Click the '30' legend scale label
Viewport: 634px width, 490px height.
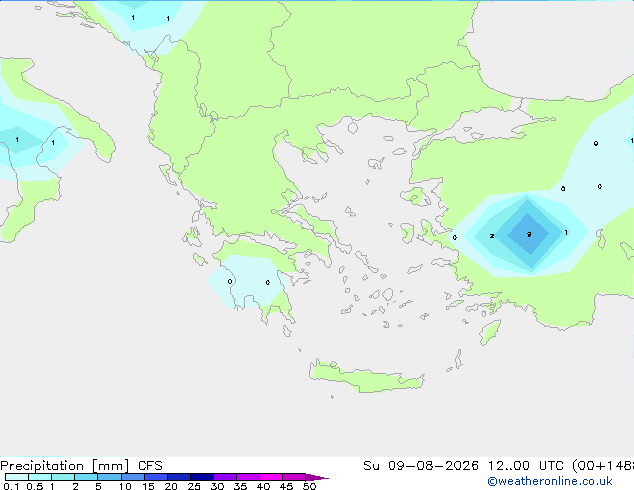click(217, 486)
